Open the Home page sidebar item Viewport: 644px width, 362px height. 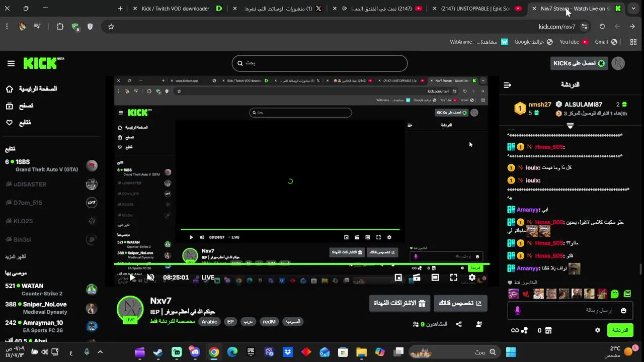pos(31,89)
